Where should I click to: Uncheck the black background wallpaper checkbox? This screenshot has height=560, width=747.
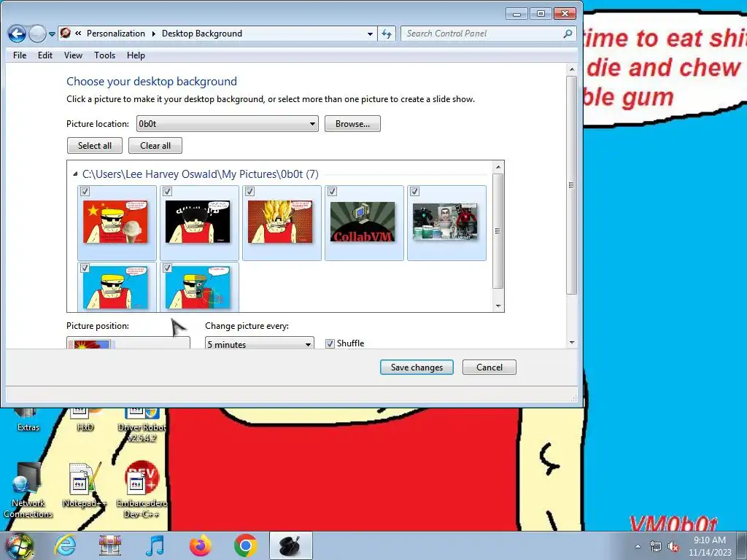(x=167, y=192)
